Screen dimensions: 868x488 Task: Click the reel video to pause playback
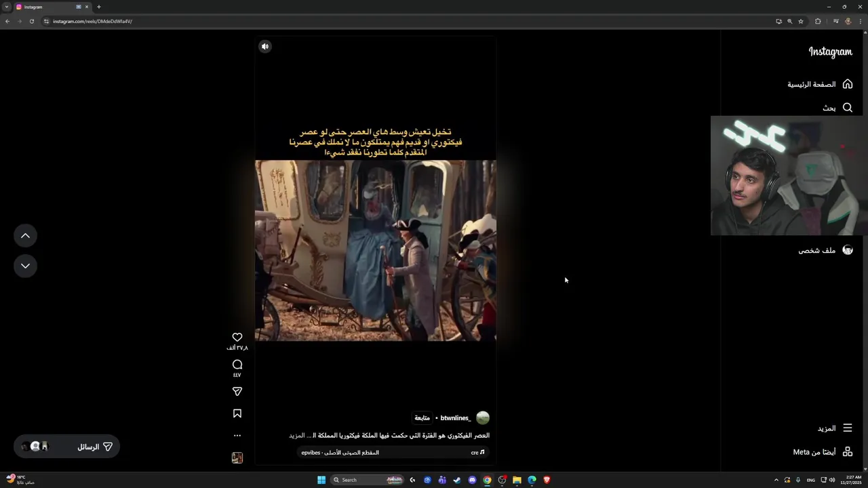point(376,250)
